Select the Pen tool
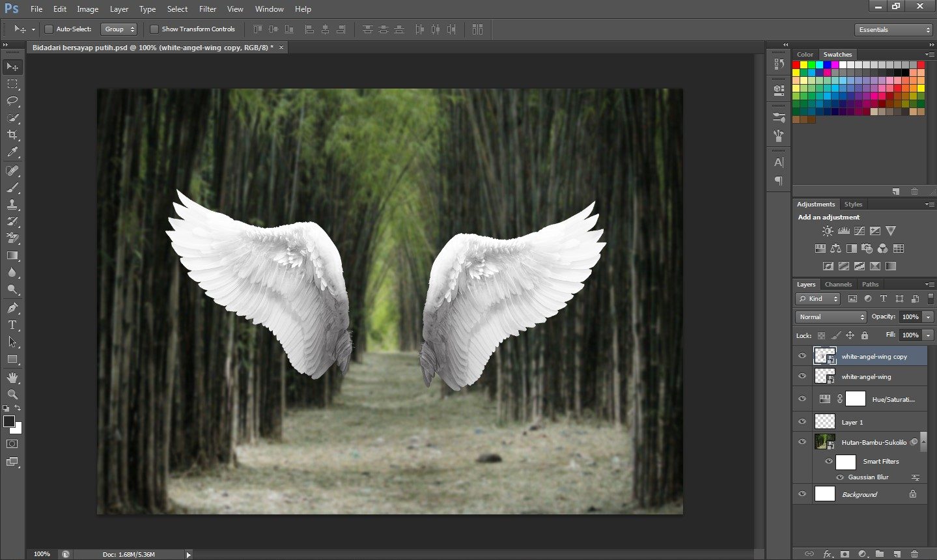 (x=12, y=308)
